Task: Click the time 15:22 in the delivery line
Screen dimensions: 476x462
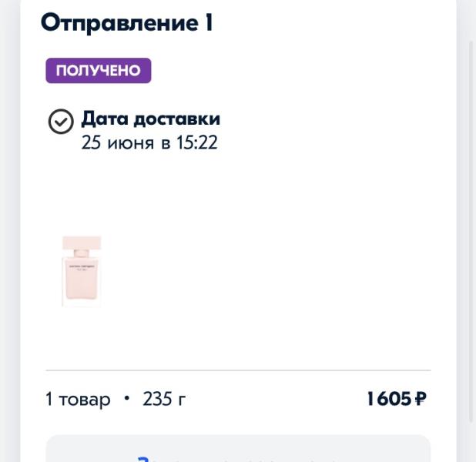Action: (x=196, y=142)
